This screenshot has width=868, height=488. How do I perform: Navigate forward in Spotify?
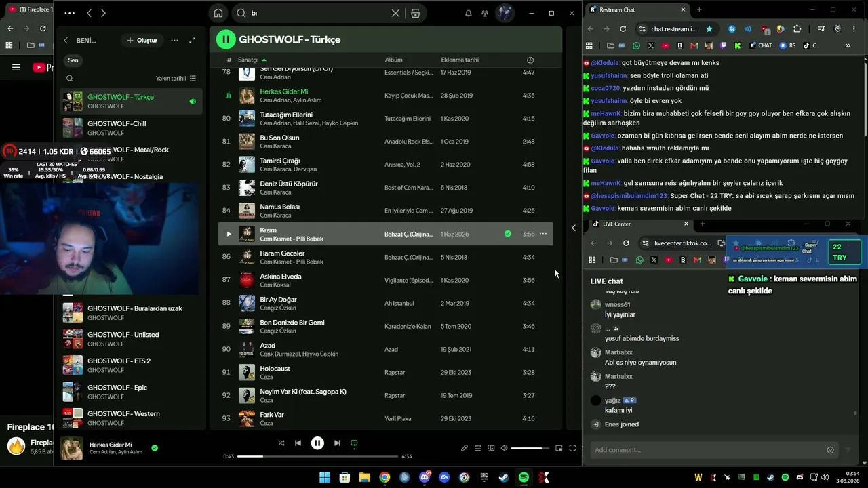tap(103, 13)
